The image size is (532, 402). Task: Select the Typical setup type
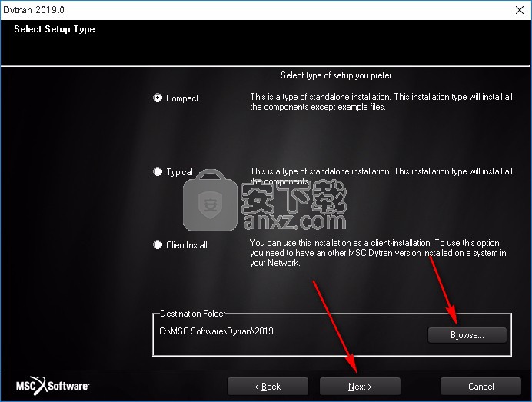point(158,171)
